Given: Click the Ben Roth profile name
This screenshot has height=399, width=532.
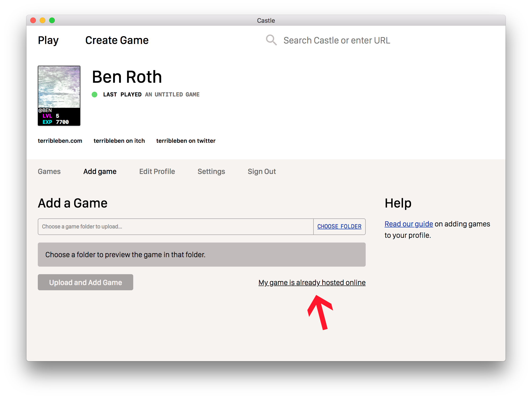Looking at the screenshot, I should click(x=127, y=77).
